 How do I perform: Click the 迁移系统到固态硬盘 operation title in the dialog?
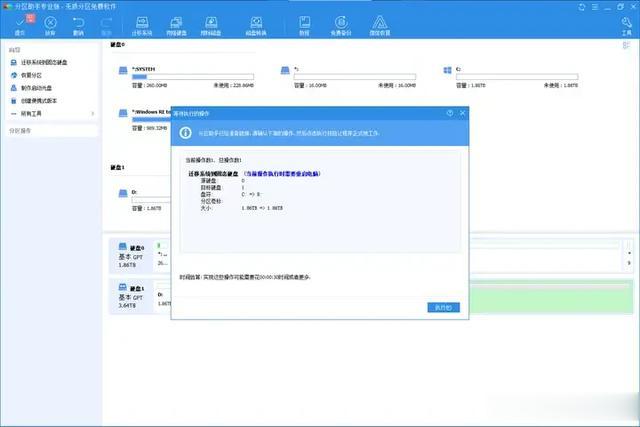[213, 173]
